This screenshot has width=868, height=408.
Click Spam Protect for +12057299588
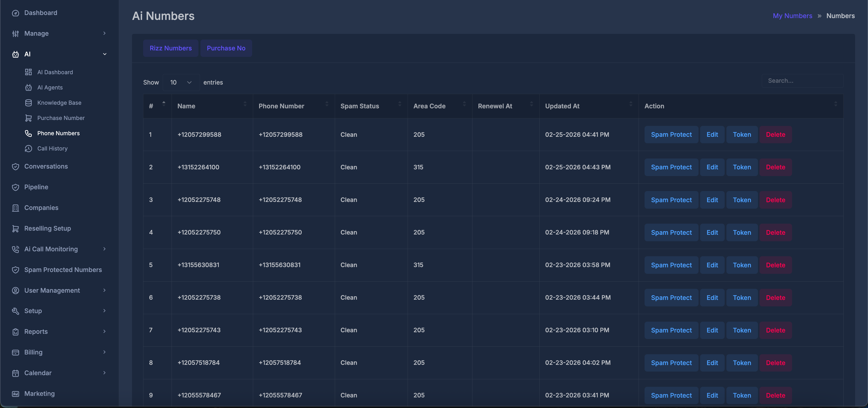click(x=671, y=134)
